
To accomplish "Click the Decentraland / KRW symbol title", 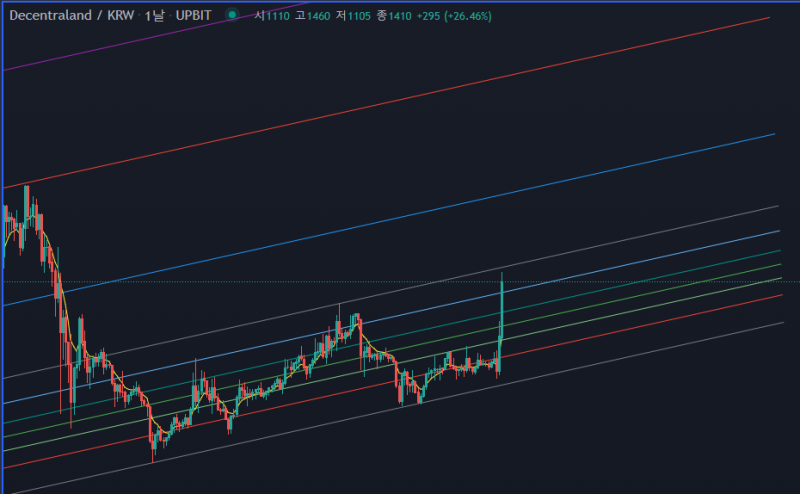I will [71, 15].
